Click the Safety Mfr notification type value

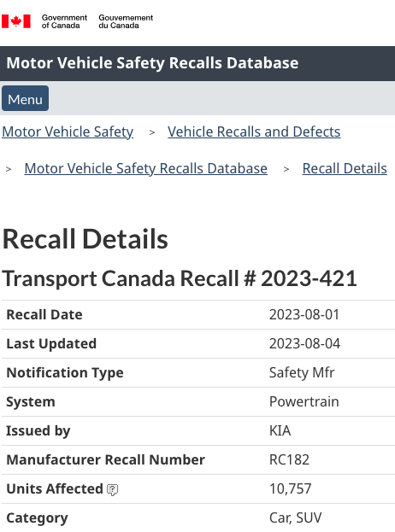click(302, 373)
